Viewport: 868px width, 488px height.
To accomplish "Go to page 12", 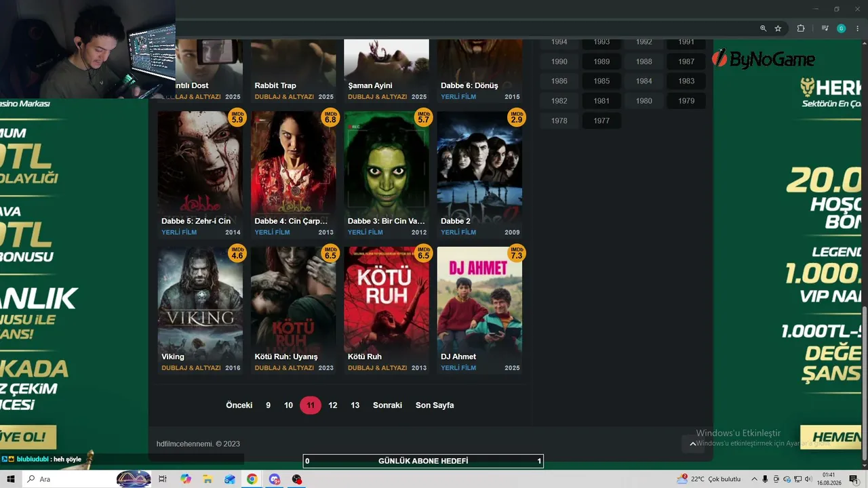I will click(333, 405).
